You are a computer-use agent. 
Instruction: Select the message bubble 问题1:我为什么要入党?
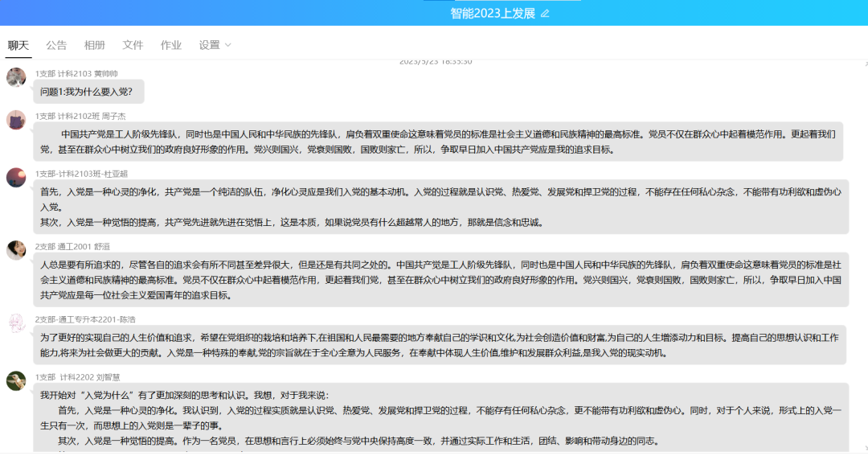[88, 92]
